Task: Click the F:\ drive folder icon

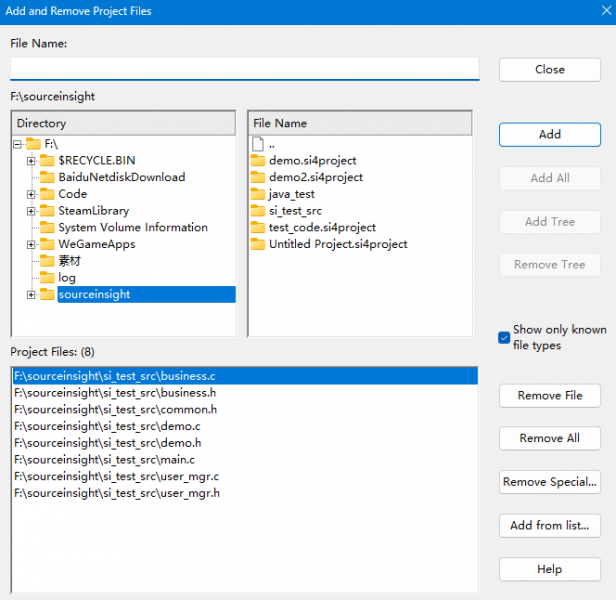Action: (x=33, y=144)
